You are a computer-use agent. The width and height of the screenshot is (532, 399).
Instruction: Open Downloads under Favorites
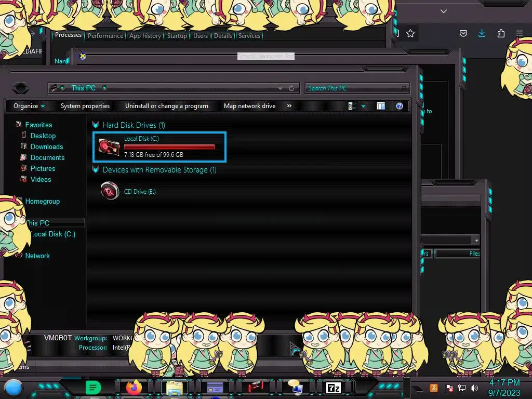pyautogui.click(x=47, y=147)
